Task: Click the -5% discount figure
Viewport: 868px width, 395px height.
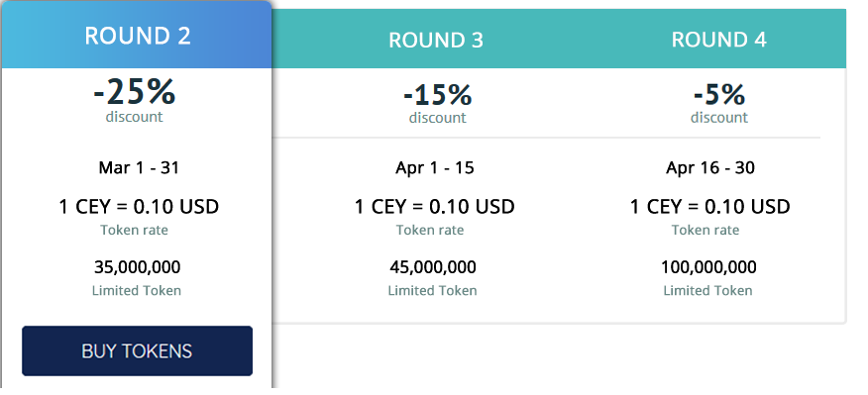Action: click(x=719, y=95)
